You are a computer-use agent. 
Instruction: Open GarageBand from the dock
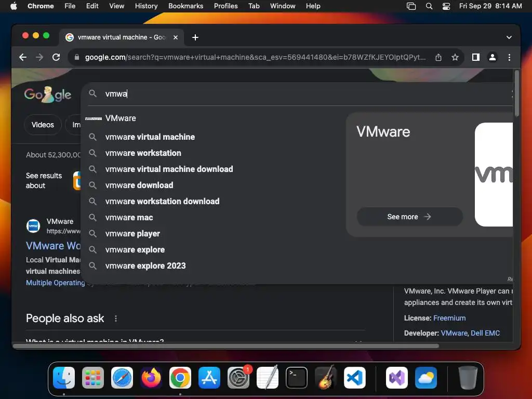[326, 378]
